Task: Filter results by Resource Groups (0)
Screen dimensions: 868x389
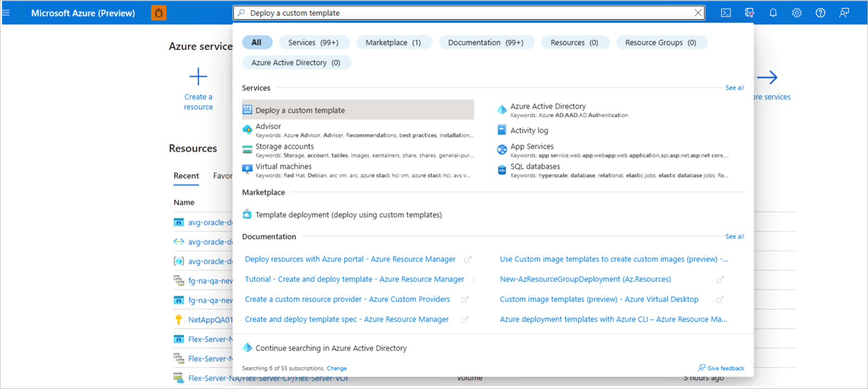Action: tap(661, 42)
